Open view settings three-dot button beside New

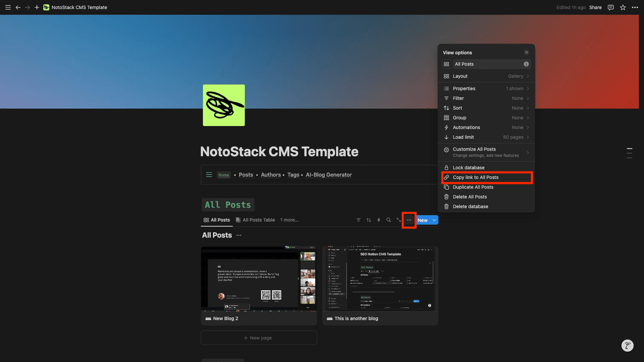[409, 220]
